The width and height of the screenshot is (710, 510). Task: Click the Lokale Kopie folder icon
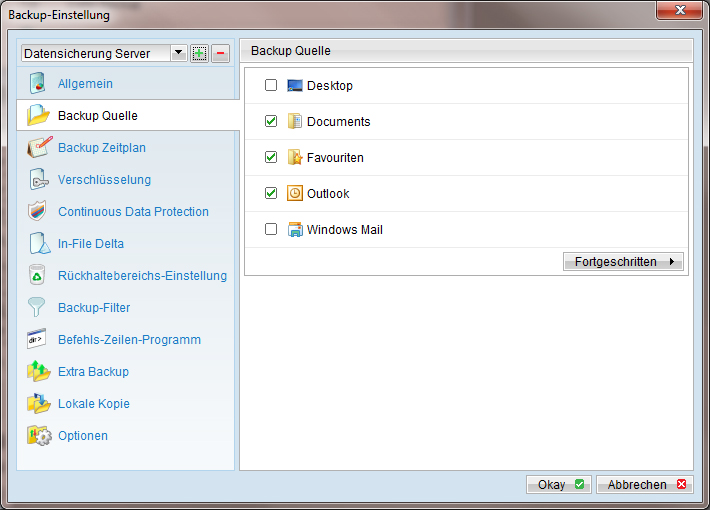(x=38, y=403)
